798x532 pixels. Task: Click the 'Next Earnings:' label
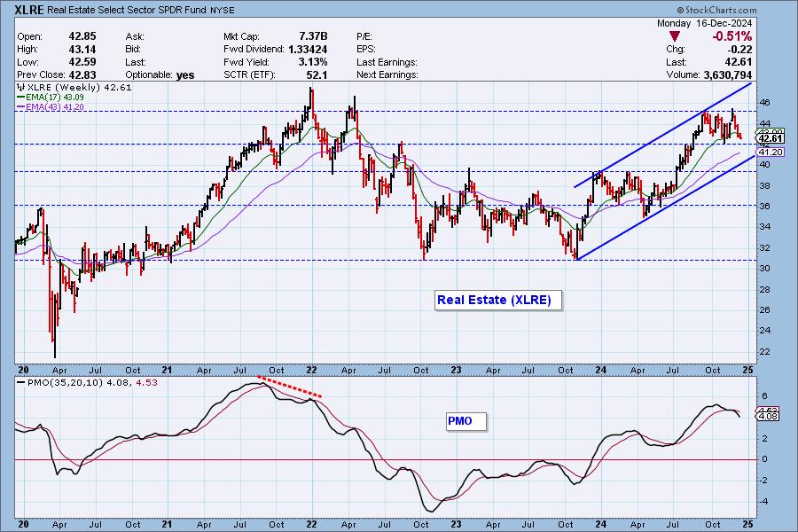tap(387, 74)
